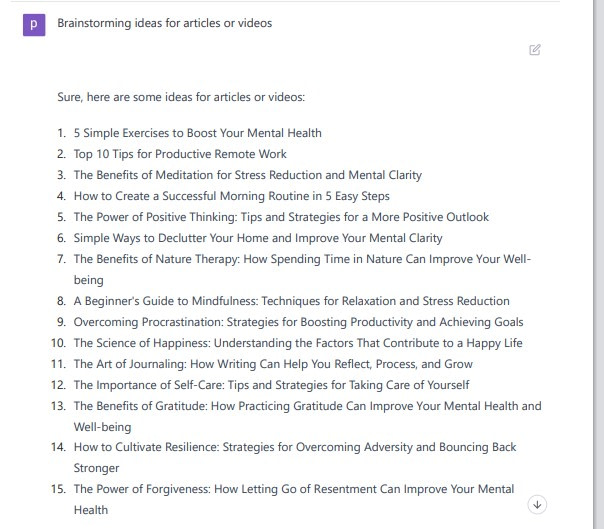Click list item '5 Simple Exercises to Boost Your Mental Health'
This screenshot has width=604, height=529.
tap(198, 133)
